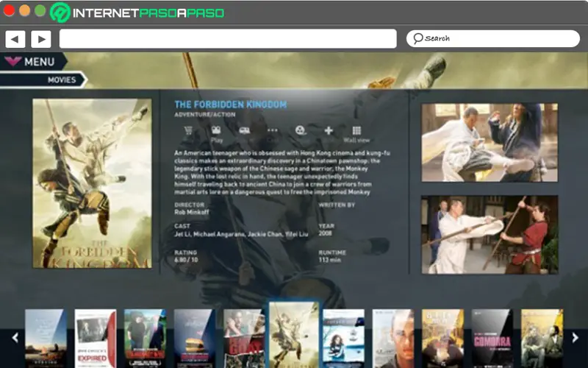Click the search magnifier icon
Viewport: 588px width, 368px height.
point(417,38)
